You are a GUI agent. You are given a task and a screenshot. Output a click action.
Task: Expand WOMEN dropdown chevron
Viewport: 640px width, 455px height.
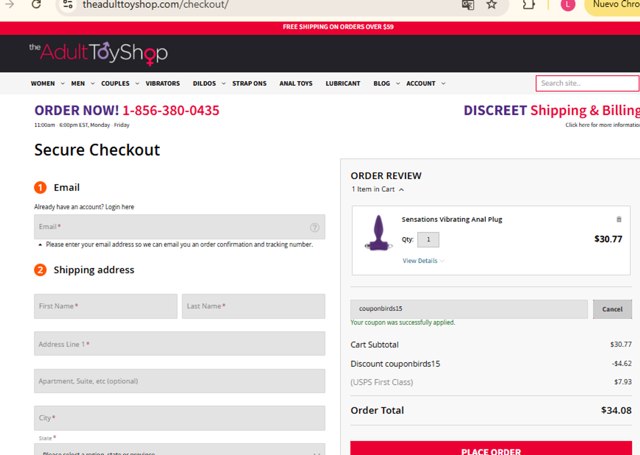[62, 83]
